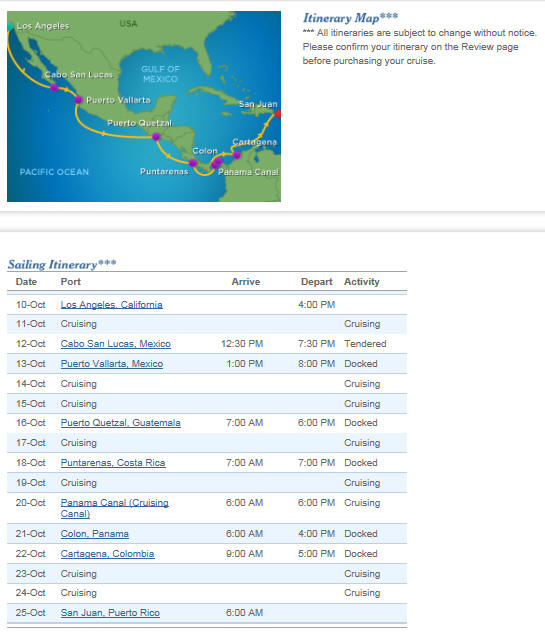Screen dimensions: 545x632
Task: Click the red San Juan map marker
Action: click(x=278, y=114)
